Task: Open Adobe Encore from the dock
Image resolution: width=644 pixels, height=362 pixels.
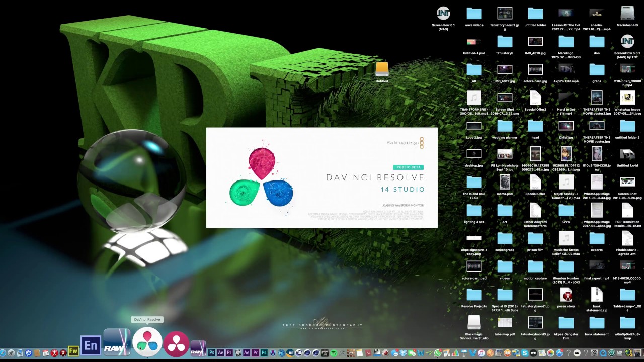Action: coord(91,346)
